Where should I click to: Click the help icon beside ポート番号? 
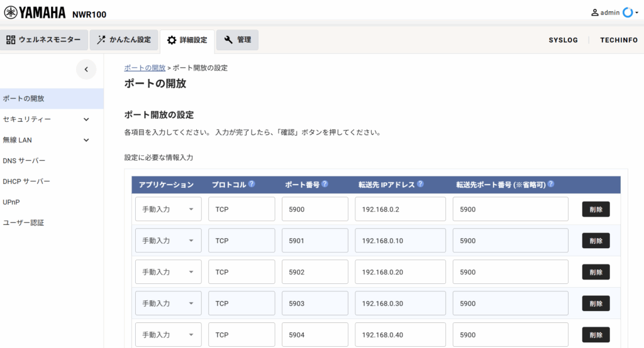click(x=325, y=184)
